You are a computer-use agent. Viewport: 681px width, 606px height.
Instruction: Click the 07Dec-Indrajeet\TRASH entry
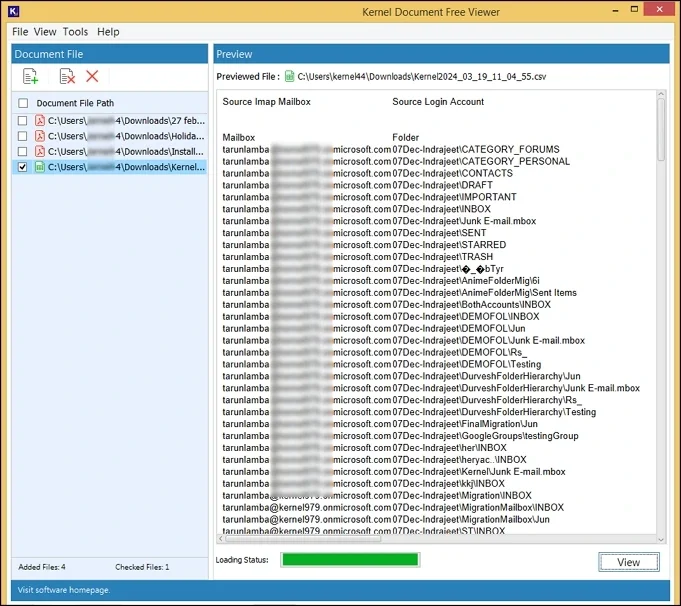pyautogui.click(x=443, y=257)
